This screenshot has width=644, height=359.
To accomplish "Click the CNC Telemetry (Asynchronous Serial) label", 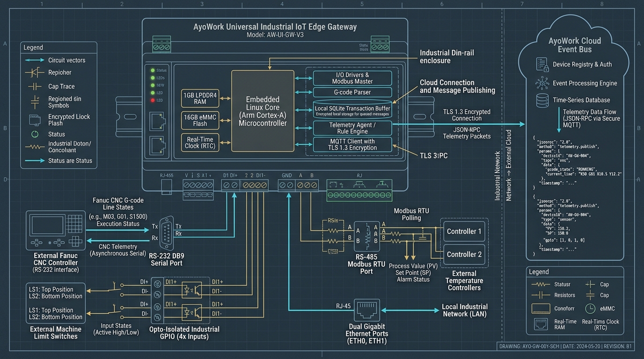I will [x=117, y=250].
